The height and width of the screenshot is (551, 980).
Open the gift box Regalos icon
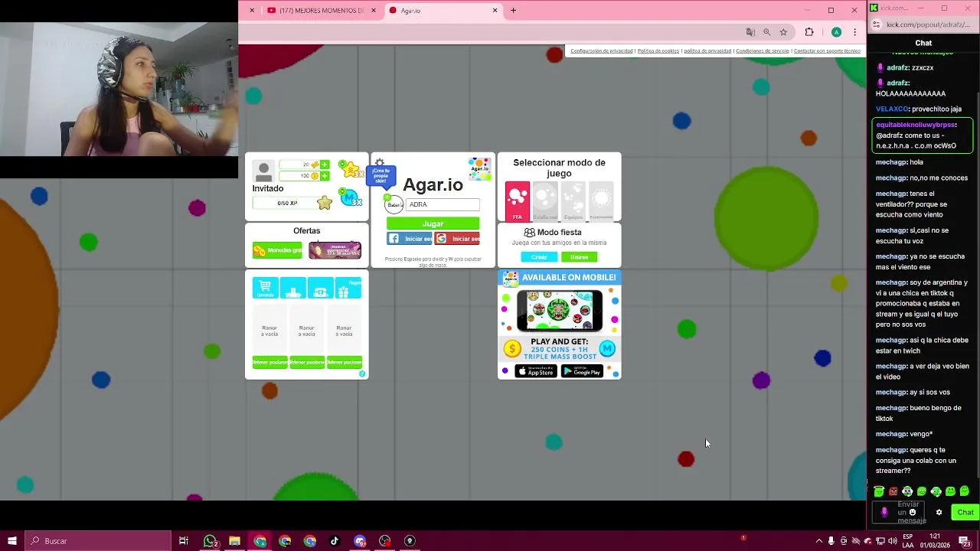348,288
